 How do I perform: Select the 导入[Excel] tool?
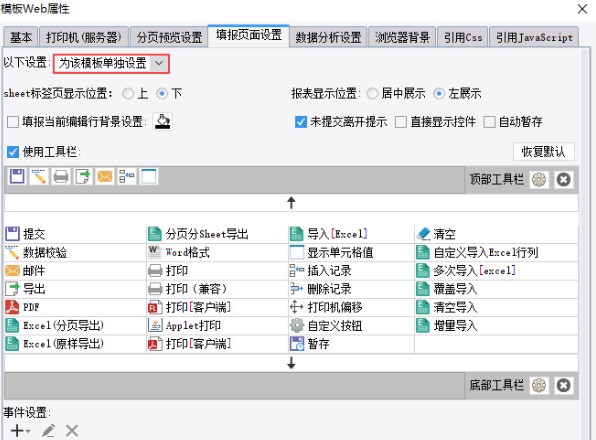coord(352,234)
